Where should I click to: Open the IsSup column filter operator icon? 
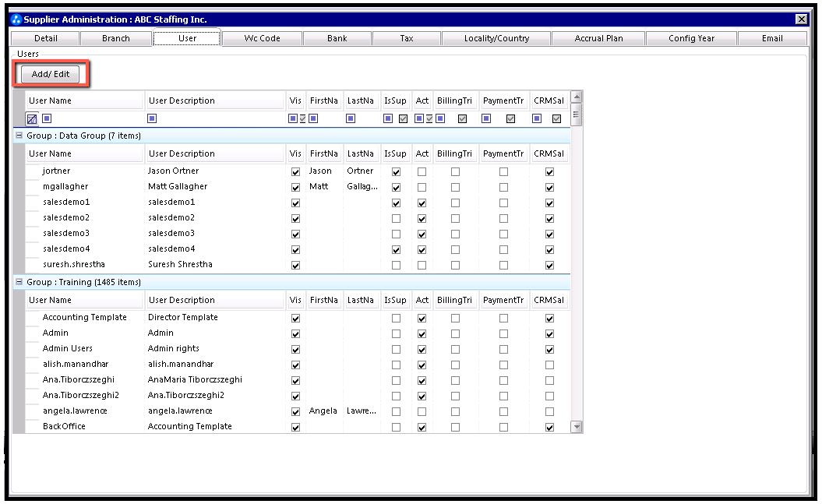tap(388, 118)
